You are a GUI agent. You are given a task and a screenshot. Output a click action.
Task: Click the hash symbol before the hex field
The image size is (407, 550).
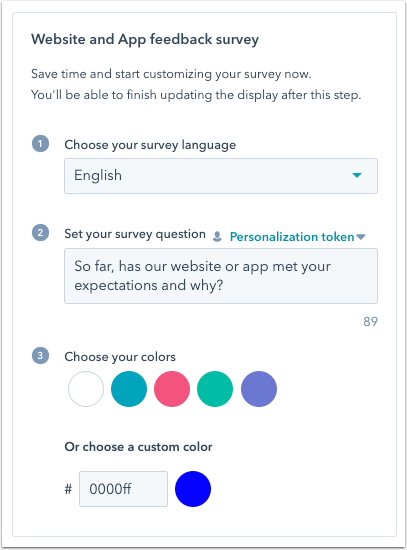(68, 489)
